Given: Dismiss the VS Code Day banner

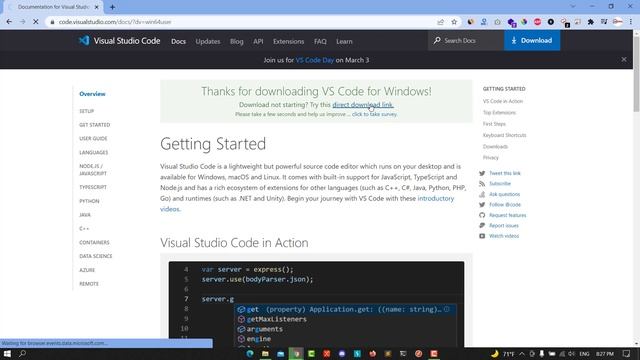Looking at the screenshot, I should pos(624,60).
